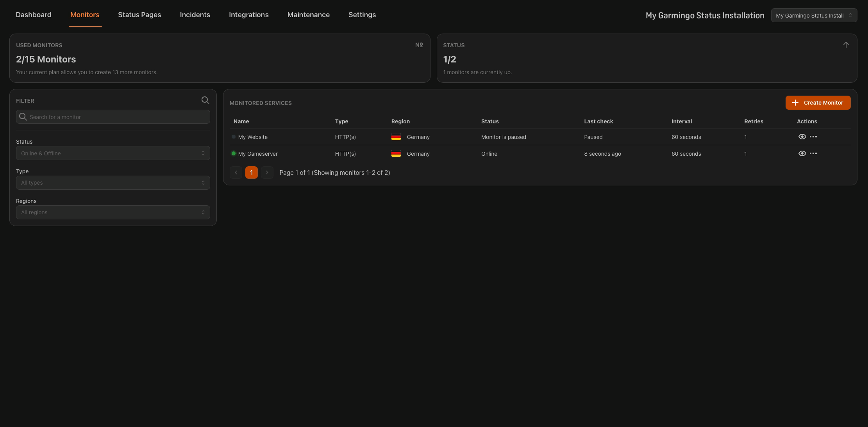Click the 'Monitored Services' panel heading
The height and width of the screenshot is (427, 868).
pos(261,103)
